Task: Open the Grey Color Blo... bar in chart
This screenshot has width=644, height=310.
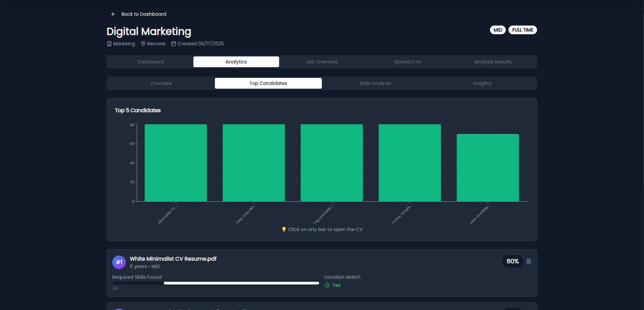Action: pyautogui.click(x=254, y=163)
